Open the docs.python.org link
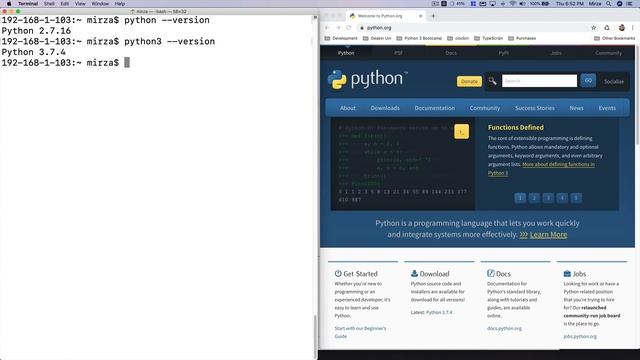Image resolution: width=640 pixels, height=360 pixels. [x=504, y=329]
